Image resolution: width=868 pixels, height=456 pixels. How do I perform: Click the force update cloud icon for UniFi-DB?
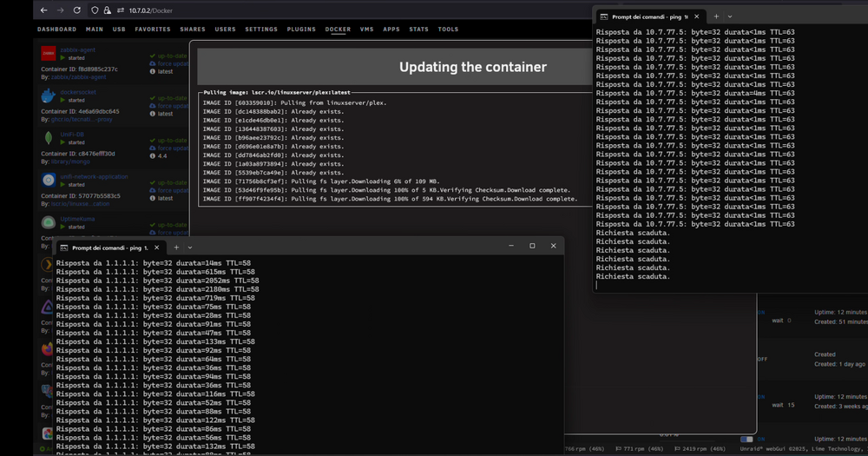152,148
